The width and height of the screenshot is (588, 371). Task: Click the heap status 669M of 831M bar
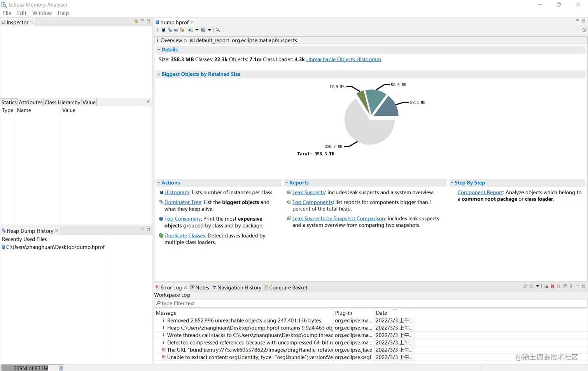point(30,368)
